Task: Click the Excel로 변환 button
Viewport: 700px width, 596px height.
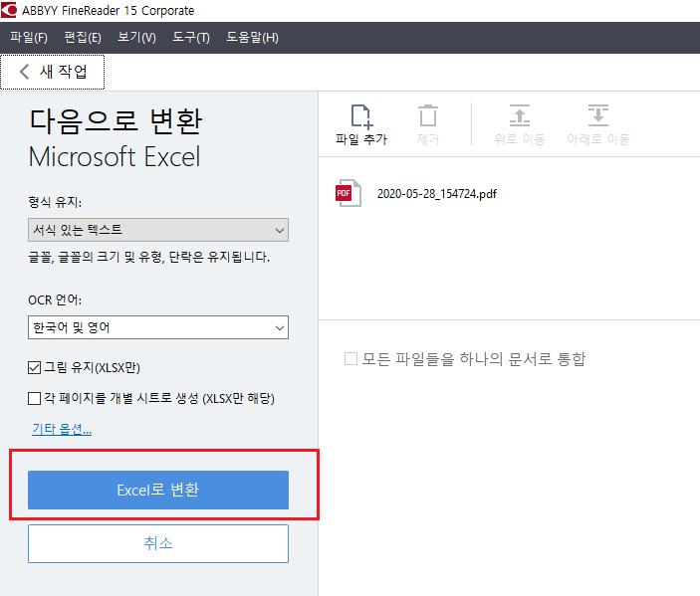Action: point(158,490)
